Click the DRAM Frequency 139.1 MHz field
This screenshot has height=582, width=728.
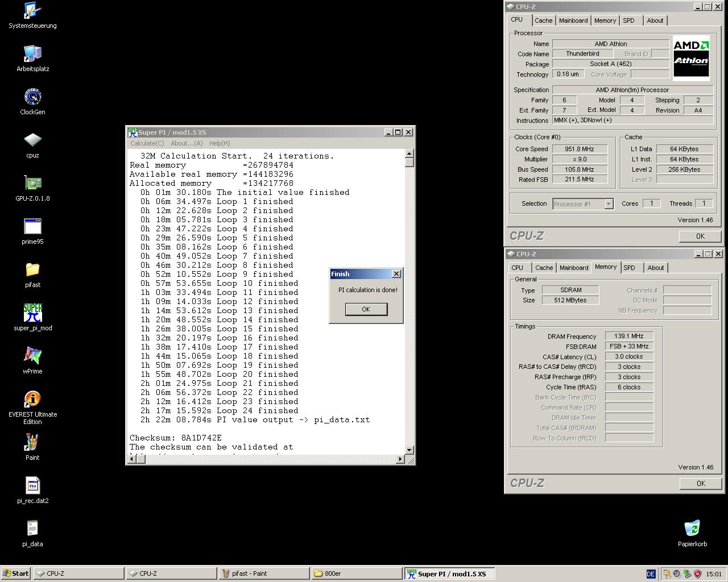pyautogui.click(x=629, y=336)
